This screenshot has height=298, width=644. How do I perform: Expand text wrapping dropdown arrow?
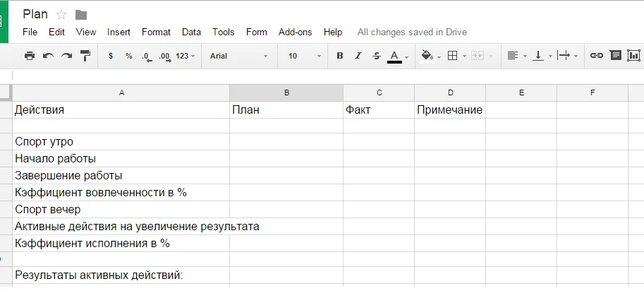tap(576, 56)
